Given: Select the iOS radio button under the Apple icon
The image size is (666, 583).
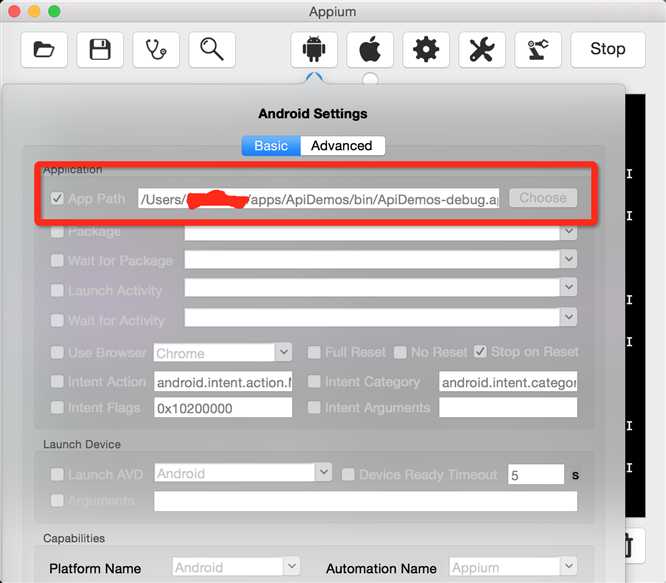Looking at the screenshot, I should coord(370,79).
